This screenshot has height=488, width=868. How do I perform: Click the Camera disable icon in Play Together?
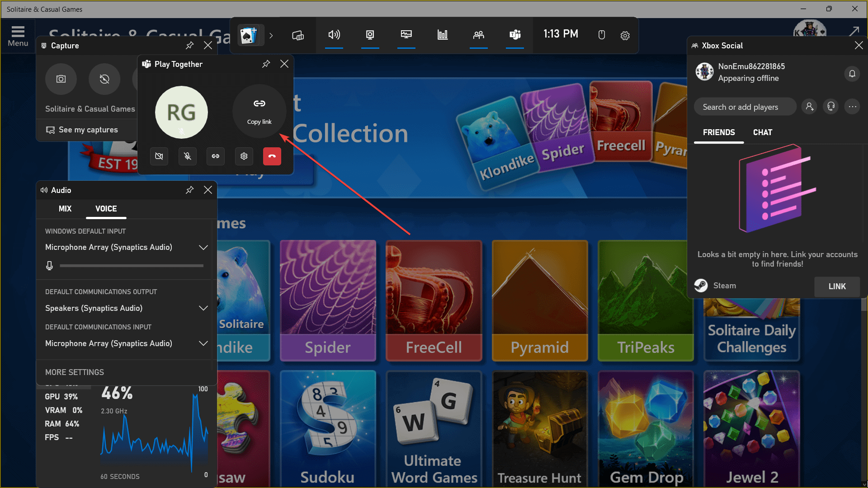[x=159, y=156]
